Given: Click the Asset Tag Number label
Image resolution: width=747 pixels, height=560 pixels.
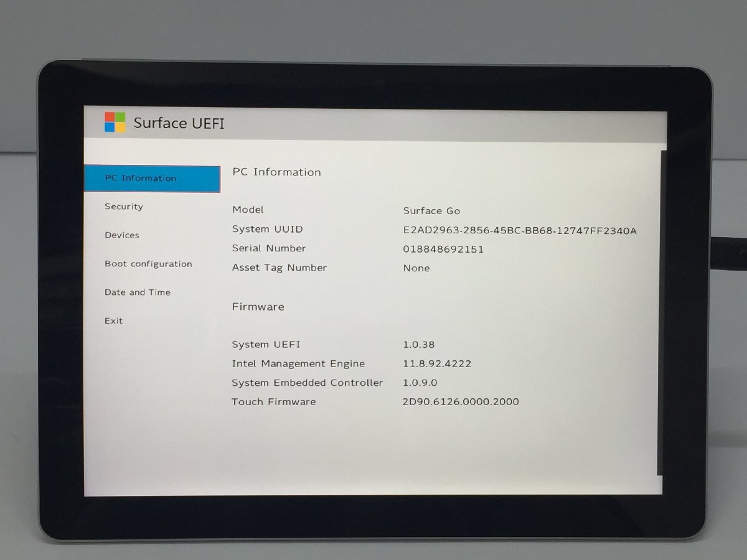Looking at the screenshot, I should pos(279,268).
